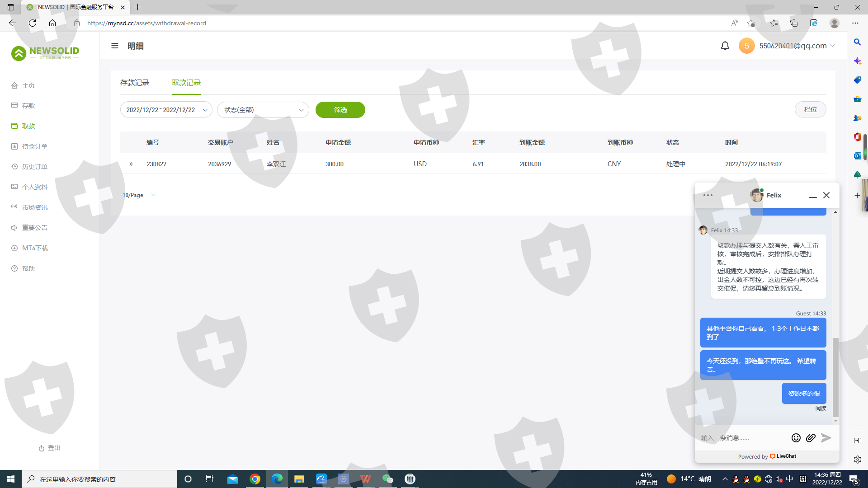
Task: Click the chat window scrollbar
Action: click(835, 377)
